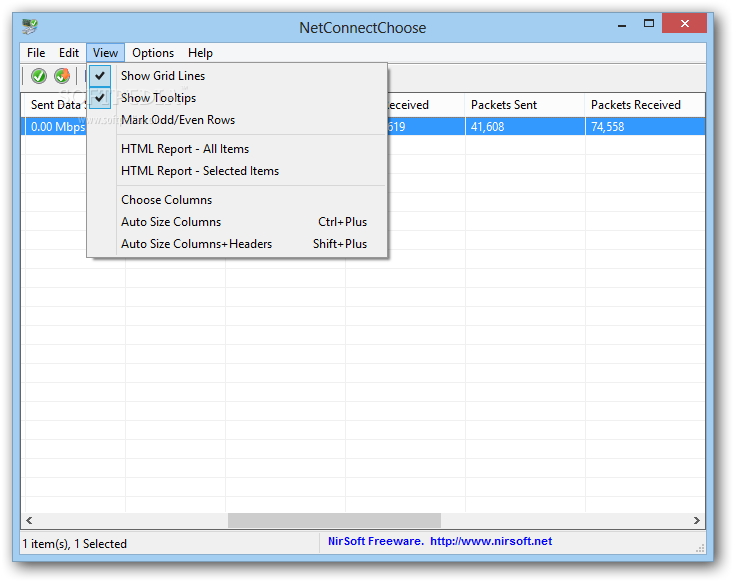
Task: Open the Options menu
Action: [x=153, y=53]
